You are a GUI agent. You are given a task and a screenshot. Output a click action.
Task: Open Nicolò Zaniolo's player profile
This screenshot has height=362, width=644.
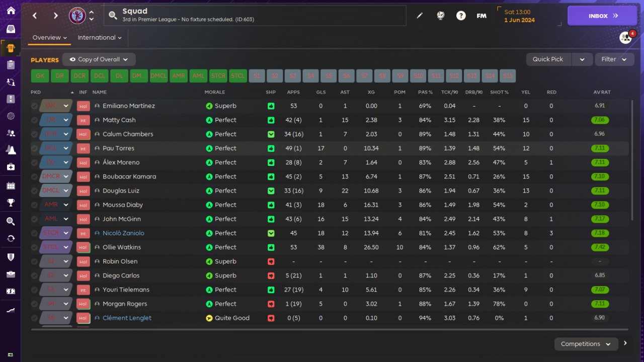click(123, 233)
